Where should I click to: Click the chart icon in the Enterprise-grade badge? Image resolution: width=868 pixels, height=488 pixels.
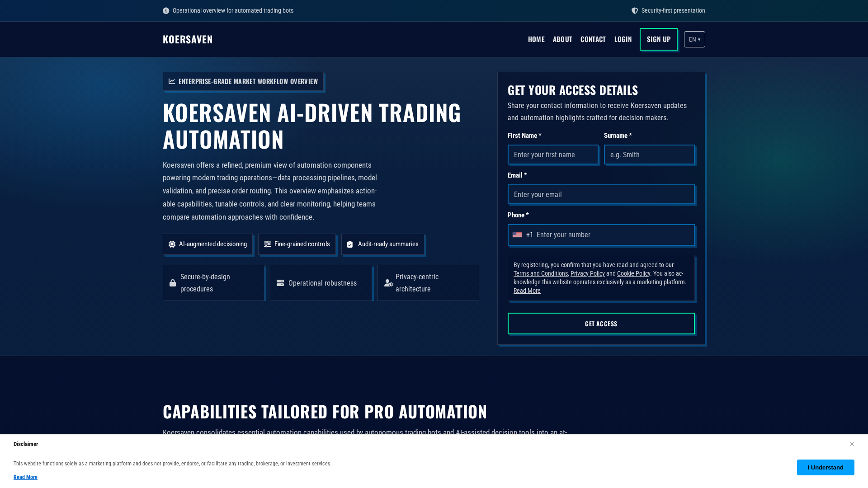tap(172, 81)
